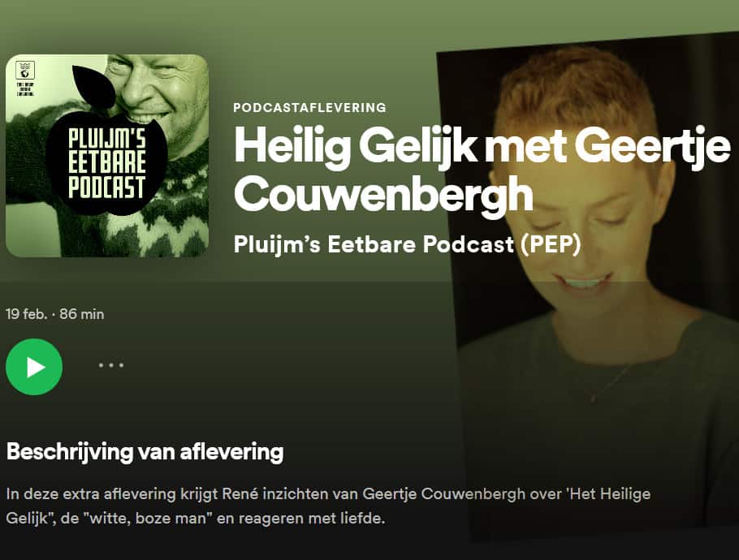Click the apple leaf icon on the cover art
This screenshot has width=739, height=560.
click(x=94, y=86)
